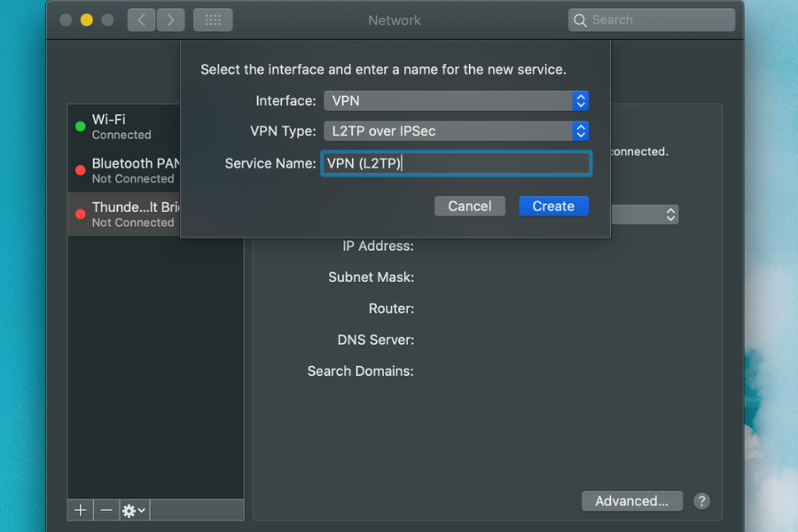The height and width of the screenshot is (532, 798).
Task: Open the VPN Type dropdown
Action: tap(456, 131)
